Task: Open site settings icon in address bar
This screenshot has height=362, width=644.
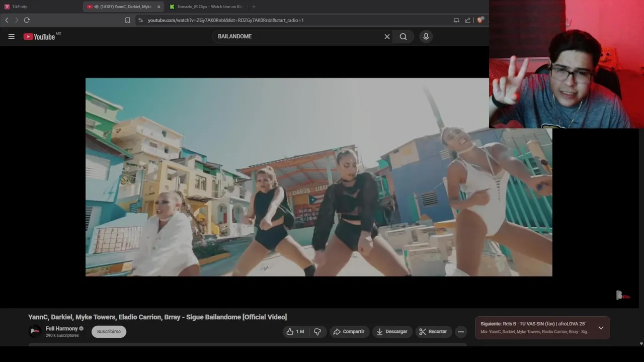Action: (140, 20)
